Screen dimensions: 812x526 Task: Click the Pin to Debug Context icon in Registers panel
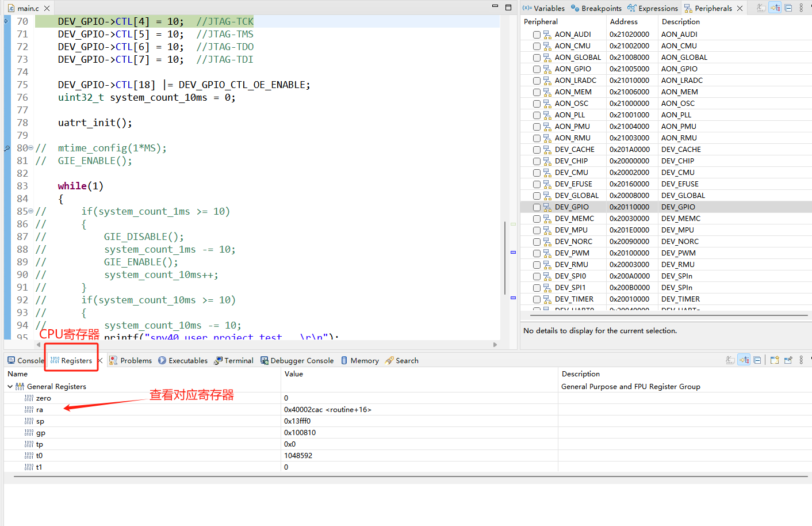tap(788, 360)
